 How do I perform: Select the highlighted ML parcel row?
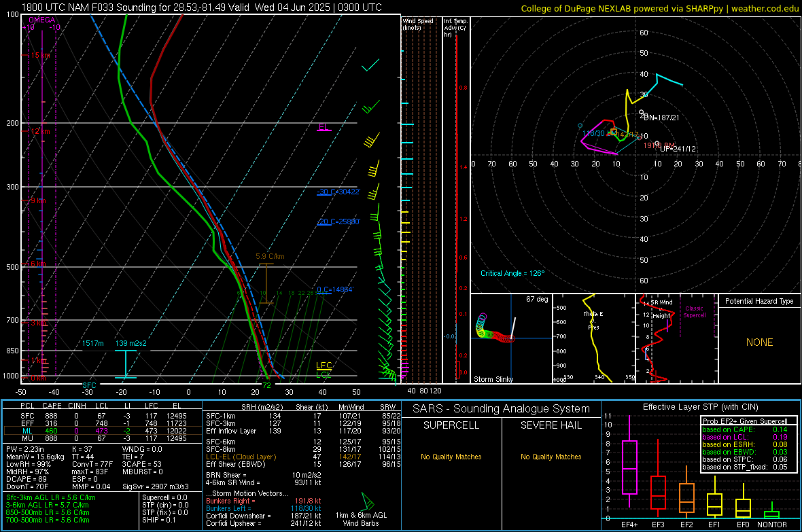click(103, 431)
